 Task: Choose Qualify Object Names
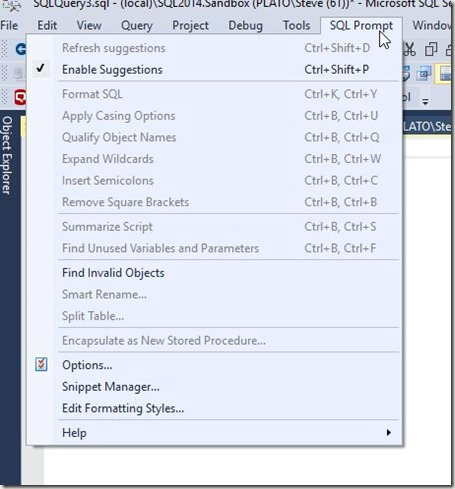(x=214, y=137)
